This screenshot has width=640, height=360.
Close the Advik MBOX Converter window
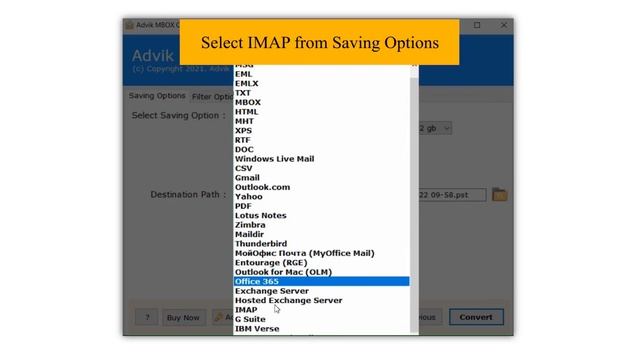(504, 25)
